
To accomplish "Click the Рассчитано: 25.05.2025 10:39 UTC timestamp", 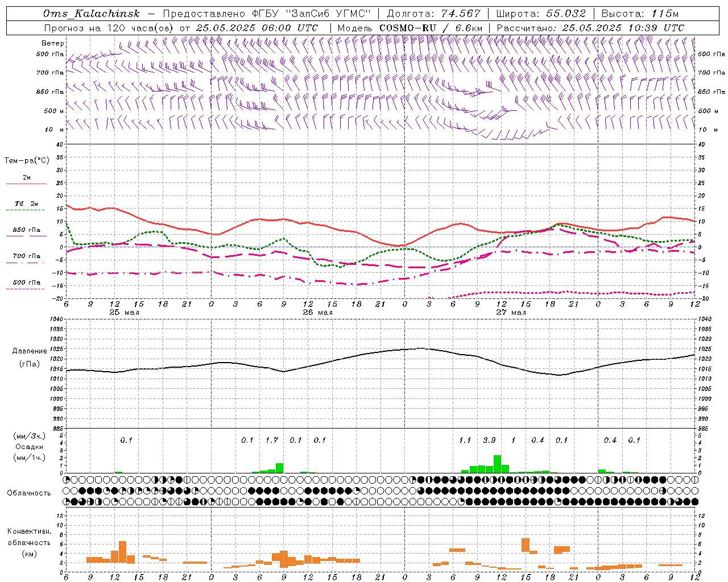I will tap(591, 28).
